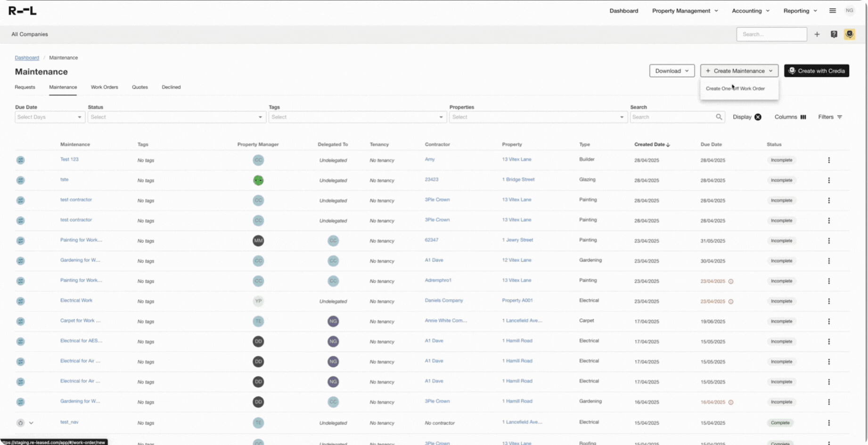
Task: Open Property A001 link
Action: [x=517, y=300]
